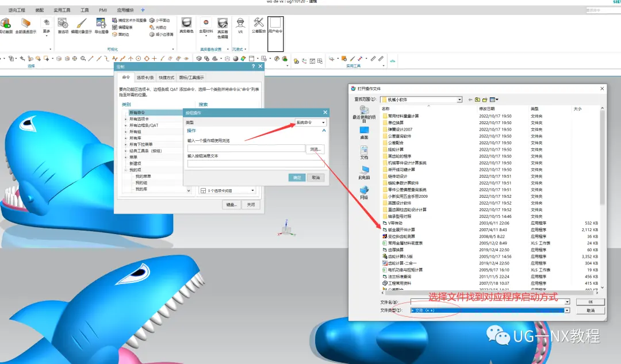This screenshot has width=621, height=364.
Task: Open the 类型 系统命令 dropdown
Action: click(311, 122)
